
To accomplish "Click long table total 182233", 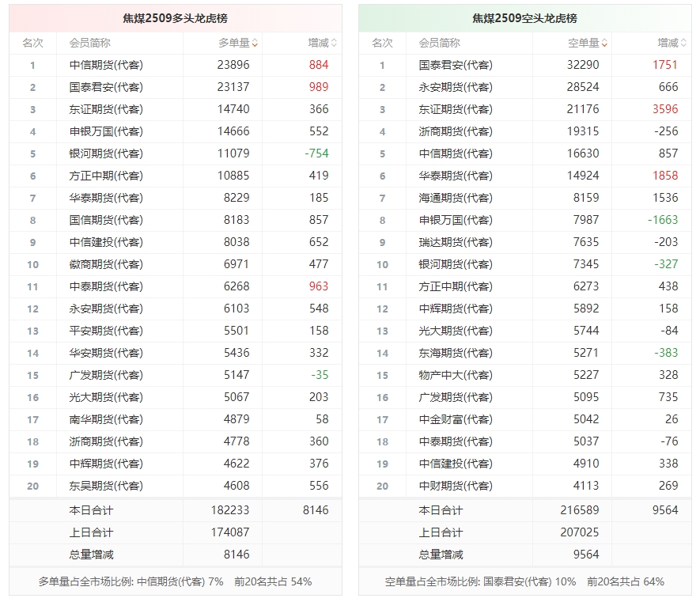I will click(230, 510).
